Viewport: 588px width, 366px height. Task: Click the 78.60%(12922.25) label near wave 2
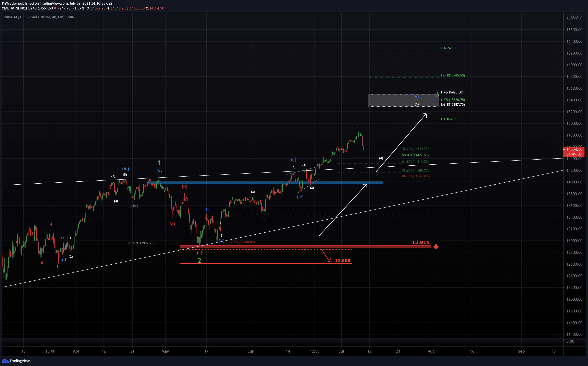(x=141, y=243)
